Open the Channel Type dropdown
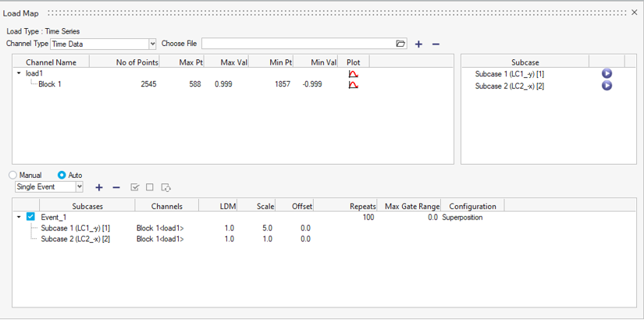This screenshot has width=644, height=320. [152, 44]
